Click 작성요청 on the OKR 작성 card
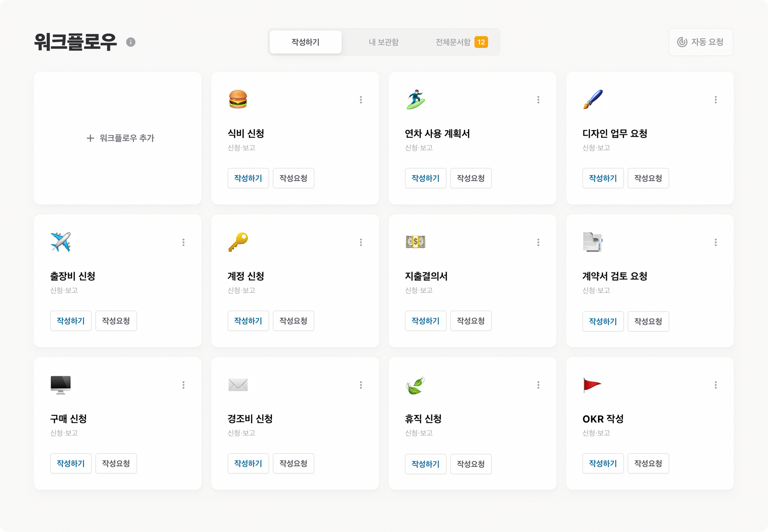Image resolution: width=768 pixels, height=532 pixels. 648,463
